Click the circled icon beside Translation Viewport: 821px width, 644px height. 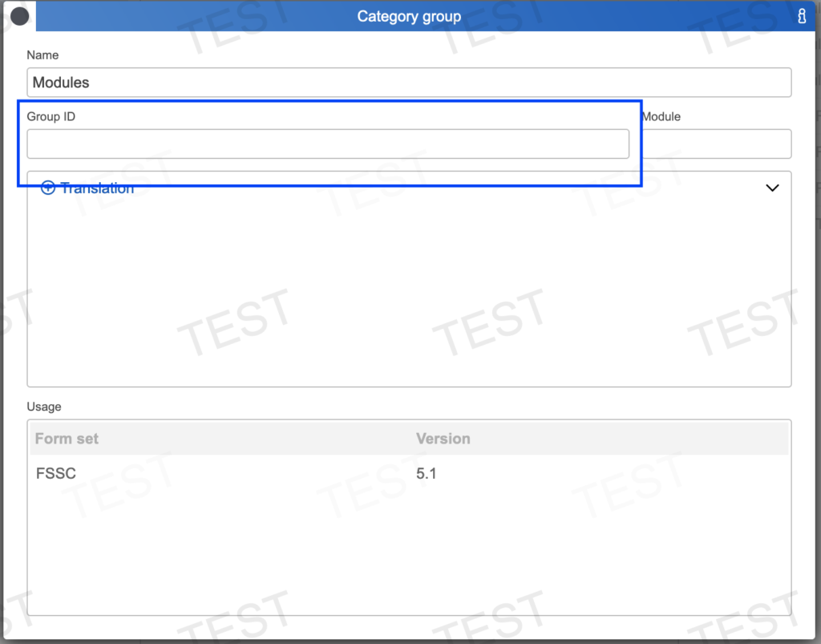pyautogui.click(x=48, y=188)
